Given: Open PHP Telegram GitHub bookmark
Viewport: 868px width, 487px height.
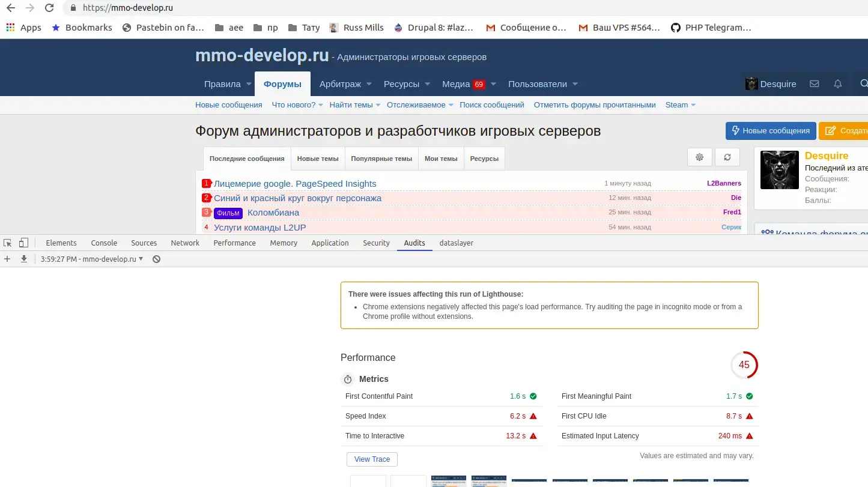Looking at the screenshot, I should pos(711,28).
